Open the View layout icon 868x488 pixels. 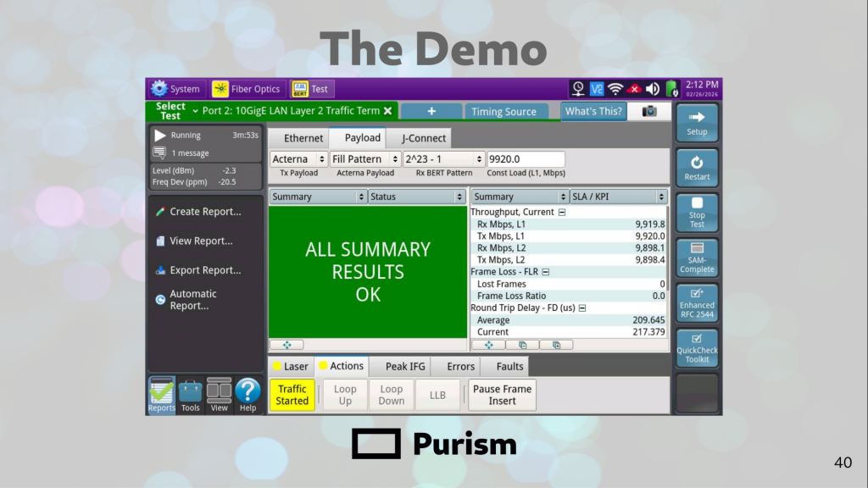[220, 395]
